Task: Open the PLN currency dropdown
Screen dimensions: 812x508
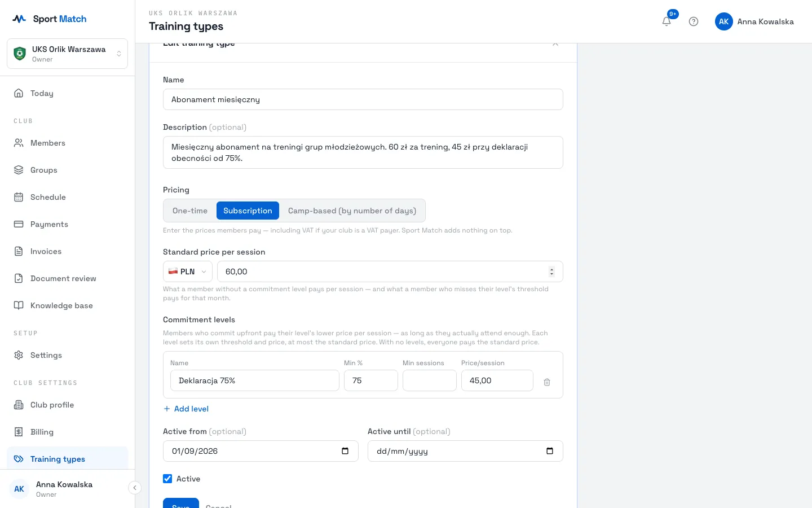Action: pos(188,271)
